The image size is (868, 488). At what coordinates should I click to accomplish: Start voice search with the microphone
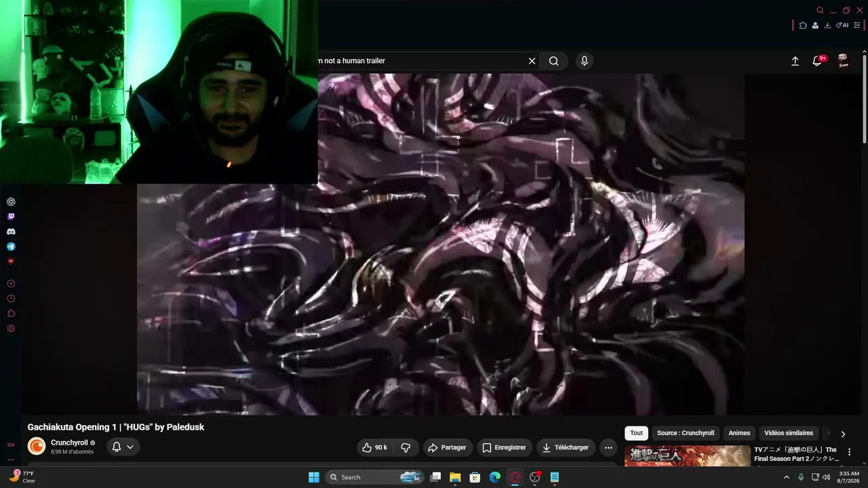585,61
